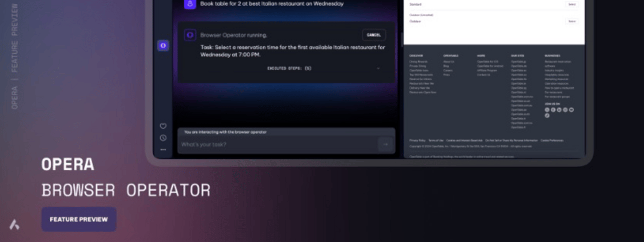Click the user avatar beside the booking message

[189, 4]
